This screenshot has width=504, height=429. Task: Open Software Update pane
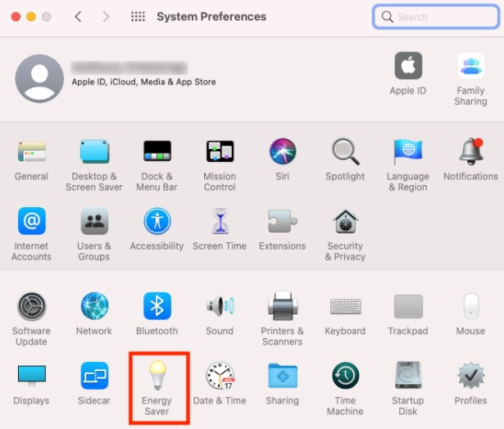pos(31,306)
